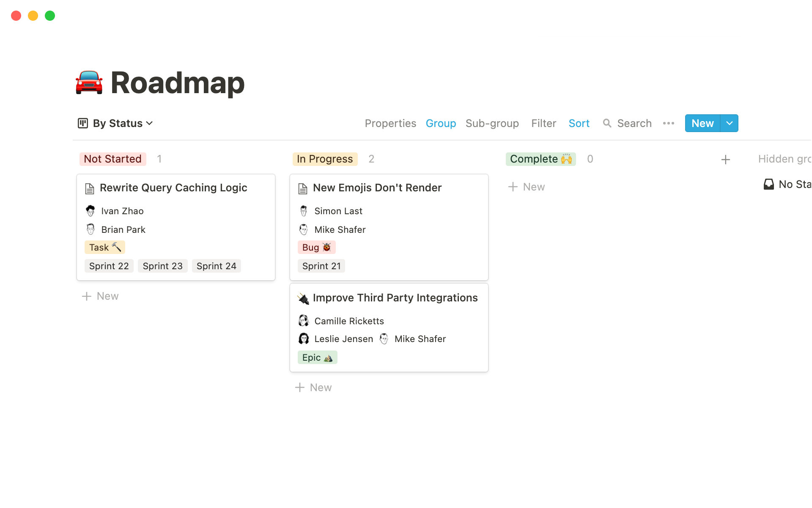Image resolution: width=812 pixels, height=508 pixels.
Task: Click the Search icon in the toolbar
Action: coord(607,123)
